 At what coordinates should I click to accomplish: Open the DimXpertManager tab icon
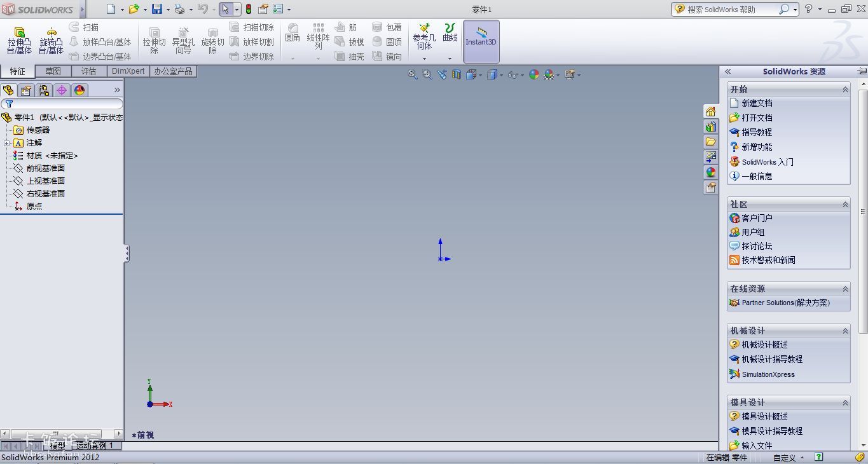(62, 90)
